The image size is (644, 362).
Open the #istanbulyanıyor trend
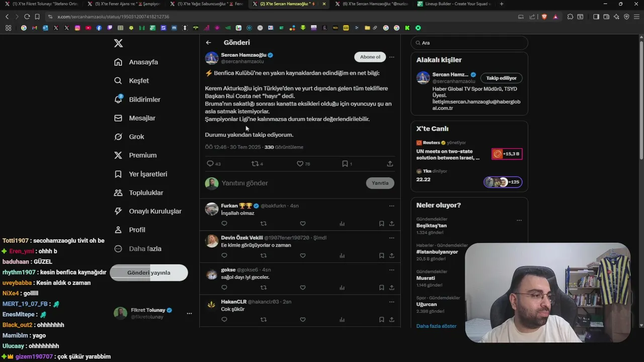437,251
